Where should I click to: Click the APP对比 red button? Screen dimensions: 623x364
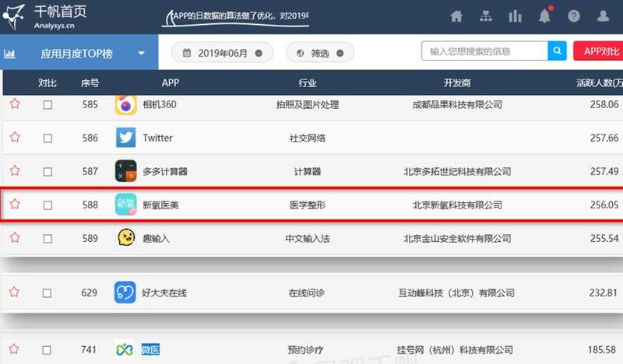click(x=599, y=51)
